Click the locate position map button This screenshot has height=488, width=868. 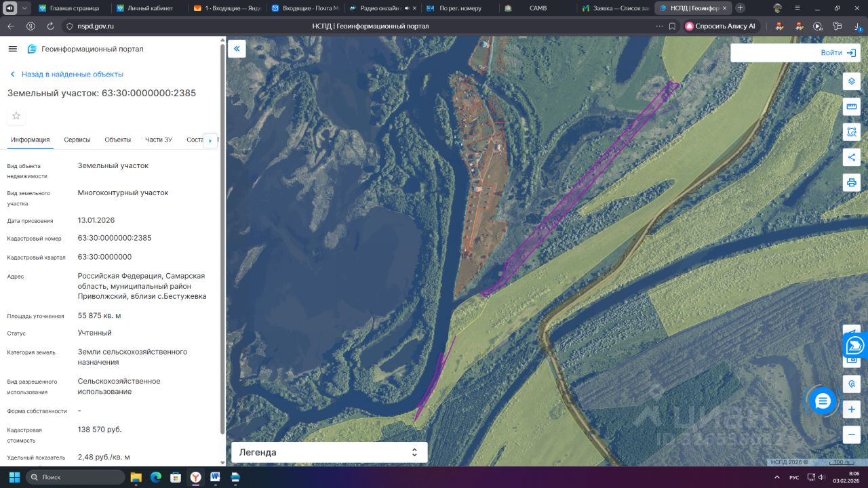tap(852, 384)
